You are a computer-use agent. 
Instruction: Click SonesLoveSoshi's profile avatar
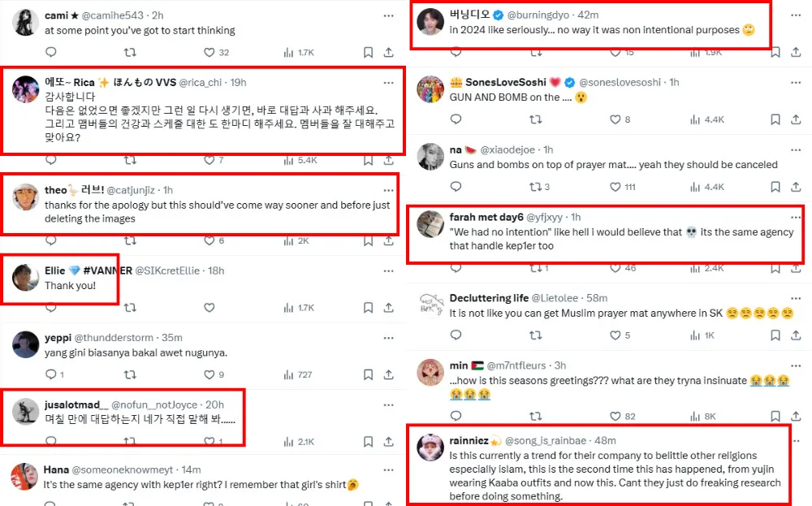[x=430, y=89]
